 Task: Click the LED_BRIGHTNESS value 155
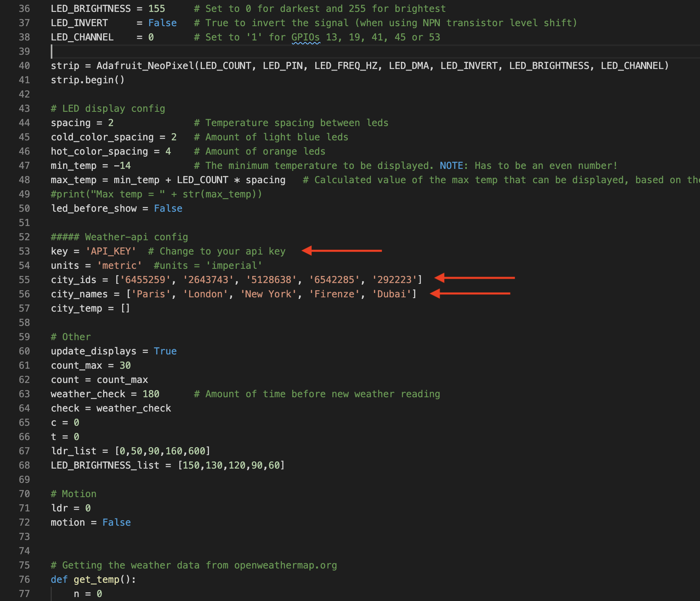(157, 8)
